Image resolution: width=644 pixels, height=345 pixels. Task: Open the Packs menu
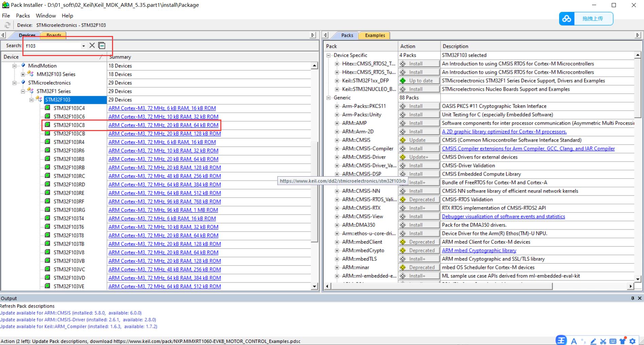click(23, 16)
